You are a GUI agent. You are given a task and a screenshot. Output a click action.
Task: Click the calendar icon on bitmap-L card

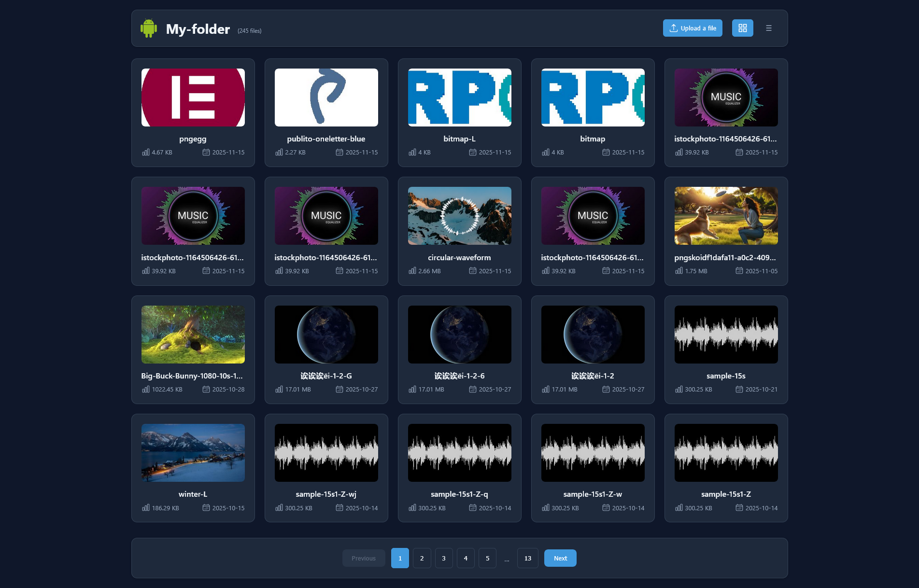pyautogui.click(x=473, y=153)
